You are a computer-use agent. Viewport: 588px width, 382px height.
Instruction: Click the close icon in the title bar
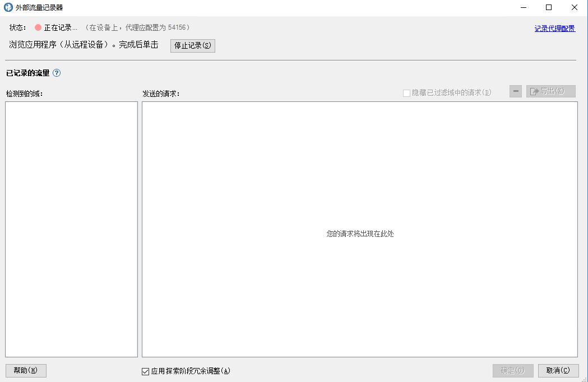573,7
